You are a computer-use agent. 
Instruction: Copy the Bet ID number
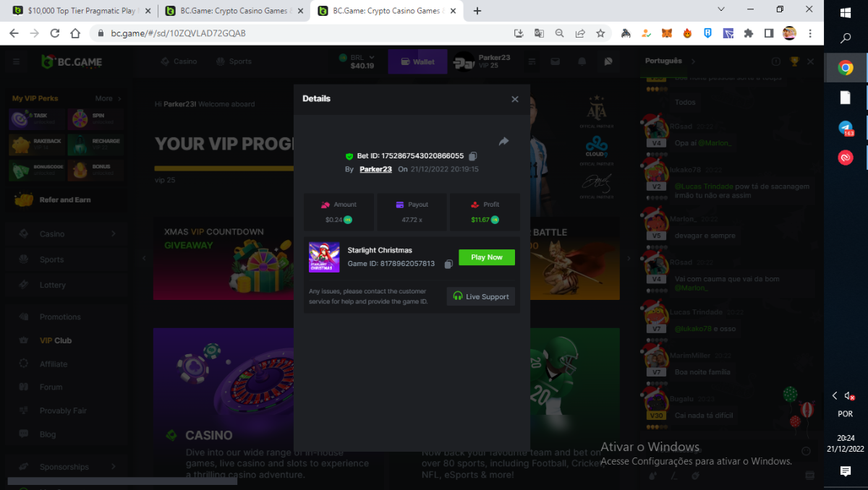(x=472, y=156)
